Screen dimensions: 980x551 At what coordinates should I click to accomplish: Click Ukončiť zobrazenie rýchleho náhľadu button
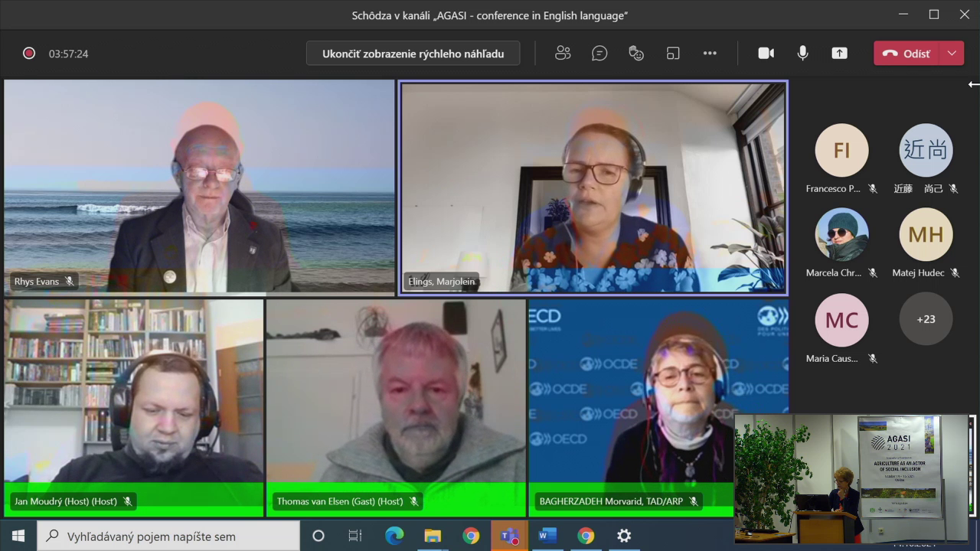[x=413, y=54]
